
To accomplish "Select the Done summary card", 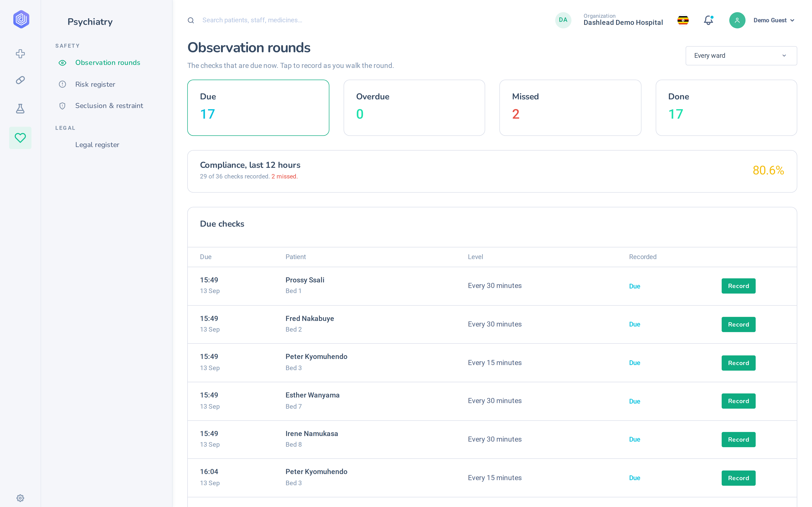I will [726, 108].
